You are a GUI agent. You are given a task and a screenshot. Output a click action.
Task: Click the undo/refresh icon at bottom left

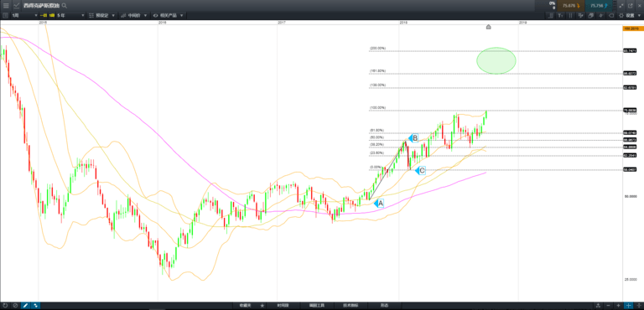(5, 306)
